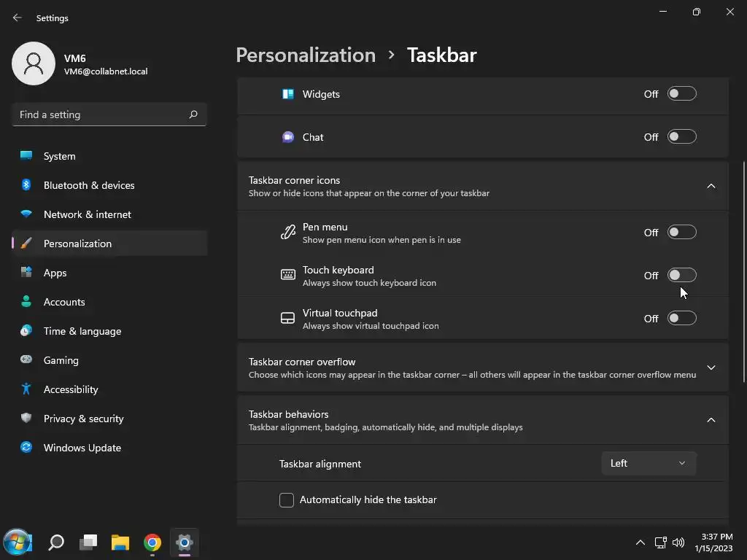Click the Network wifi icon in sidebar
This screenshot has width=747, height=560.
point(26,214)
